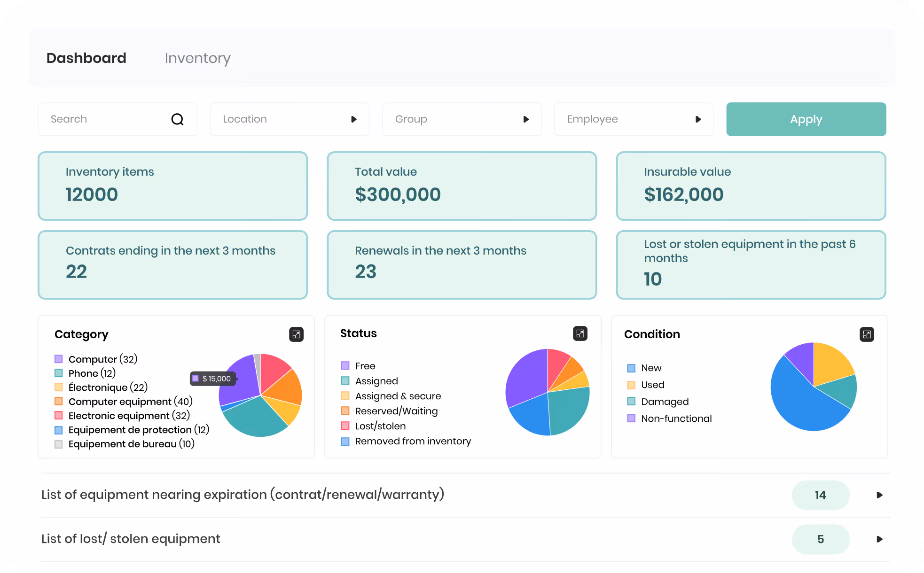Click the Equipement de bureau legend swatch
This screenshot has width=924, height=573.
click(59, 444)
